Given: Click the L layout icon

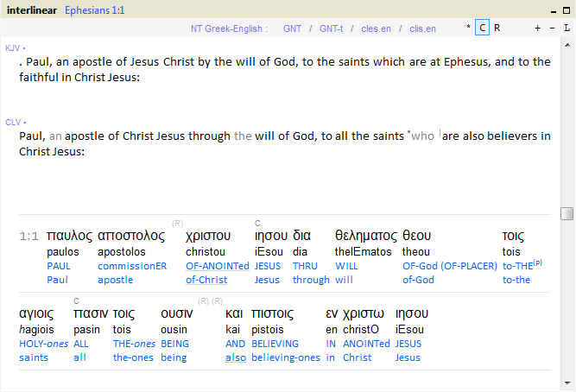Looking at the screenshot, I should pos(567,28).
